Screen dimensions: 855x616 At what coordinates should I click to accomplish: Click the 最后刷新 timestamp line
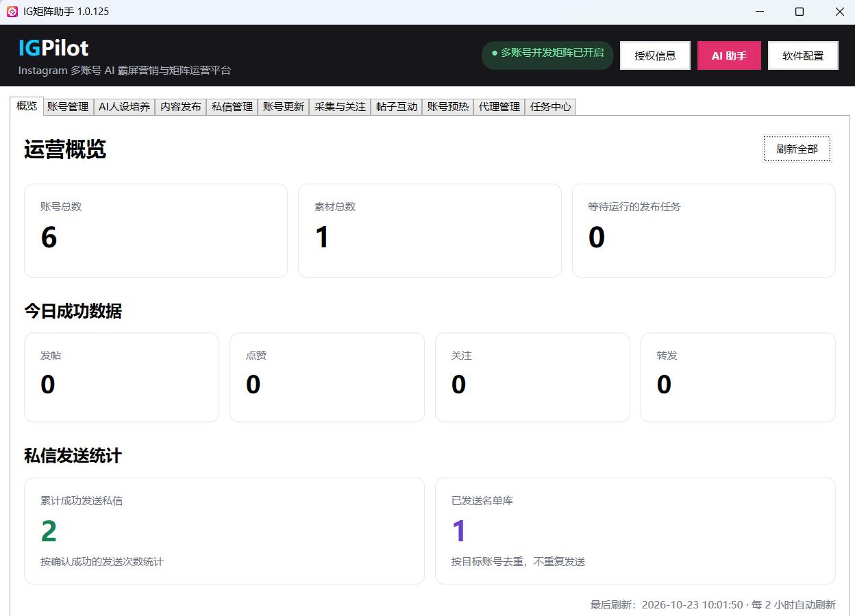coord(713,605)
